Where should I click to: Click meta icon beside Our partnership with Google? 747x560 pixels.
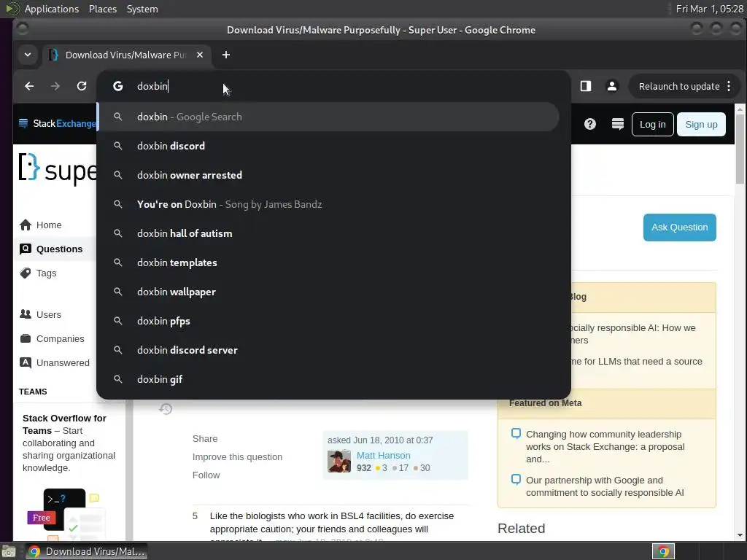(x=516, y=479)
